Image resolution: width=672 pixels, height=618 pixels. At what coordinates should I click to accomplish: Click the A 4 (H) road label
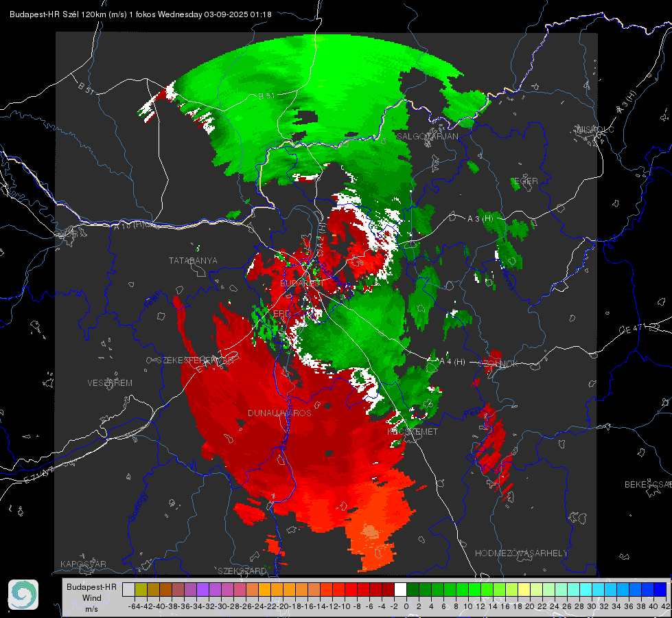pos(452,362)
